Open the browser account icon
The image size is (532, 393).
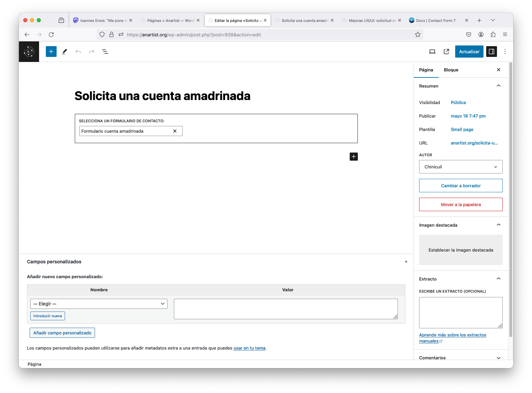click(481, 34)
